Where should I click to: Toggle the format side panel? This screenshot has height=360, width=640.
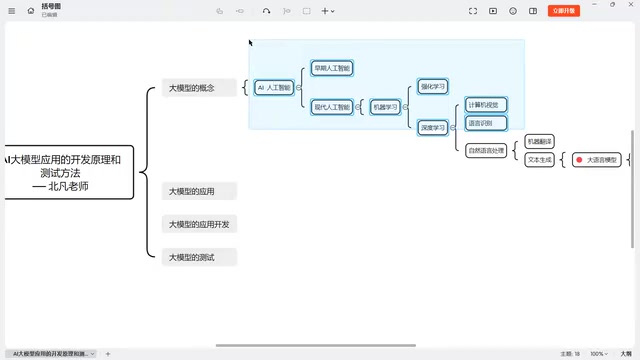point(533,11)
